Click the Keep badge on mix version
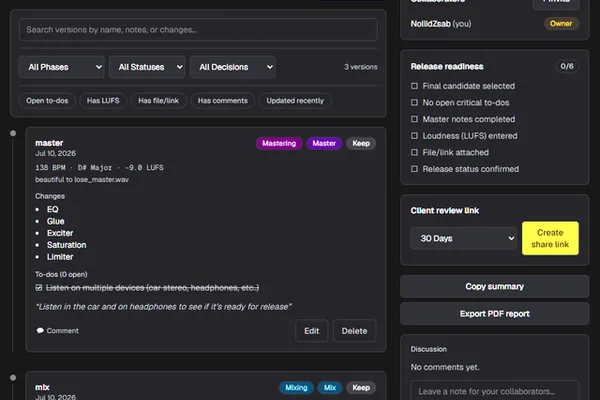 (361, 387)
